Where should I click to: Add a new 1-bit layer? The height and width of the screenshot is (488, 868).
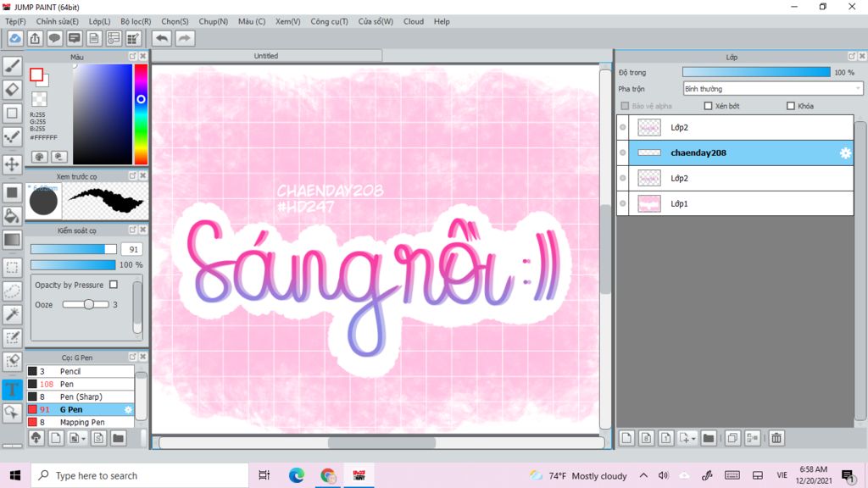coord(666,438)
